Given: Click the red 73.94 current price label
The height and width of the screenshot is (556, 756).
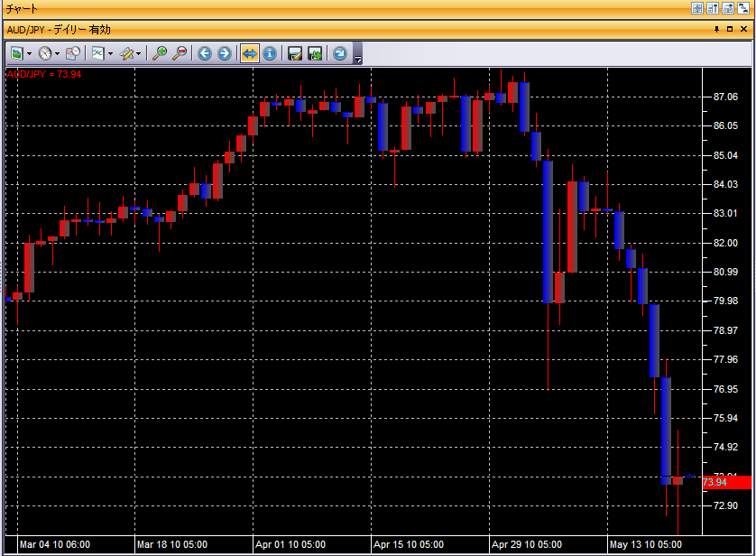Looking at the screenshot, I should tap(726, 483).
